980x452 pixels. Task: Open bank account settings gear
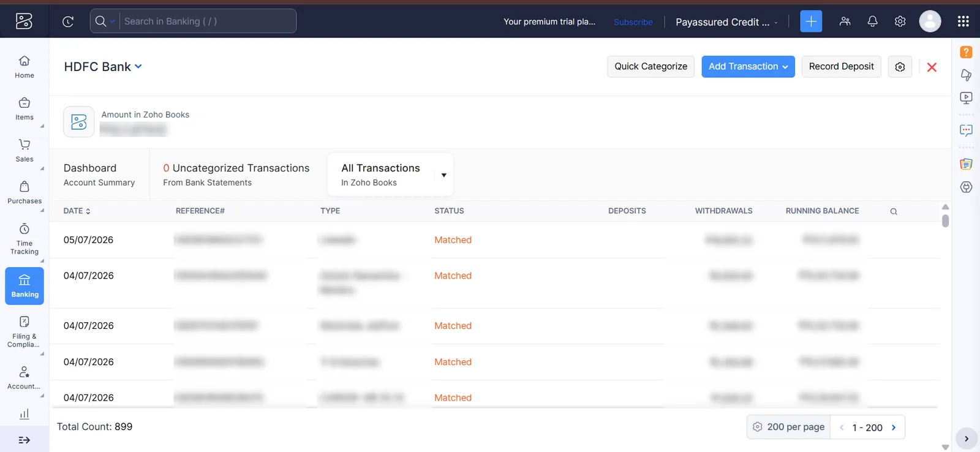tap(900, 67)
